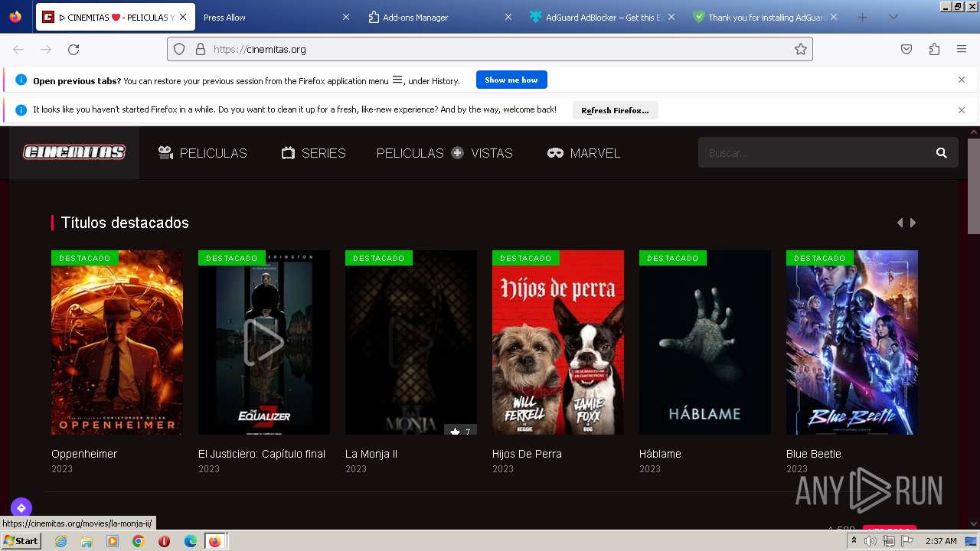Image resolution: width=980 pixels, height=551 pixels.
Task: Show hidden system tray icons
Action: coord(854,541)
